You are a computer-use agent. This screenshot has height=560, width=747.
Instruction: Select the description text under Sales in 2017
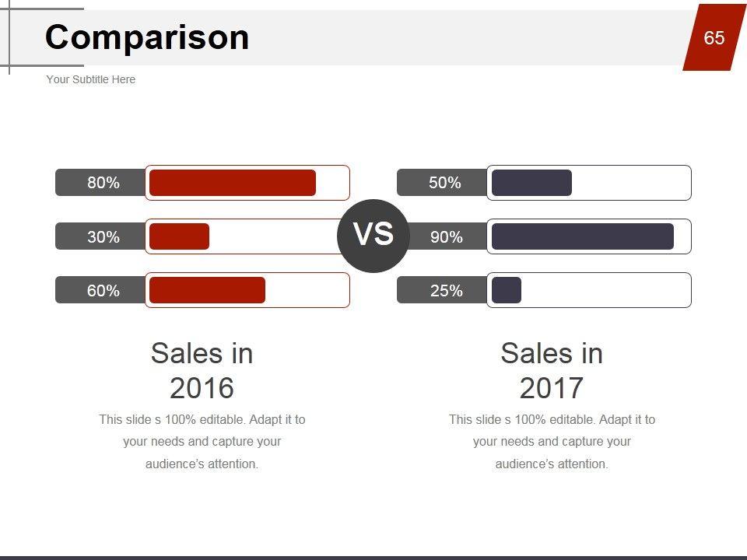(x=552, y=441)
